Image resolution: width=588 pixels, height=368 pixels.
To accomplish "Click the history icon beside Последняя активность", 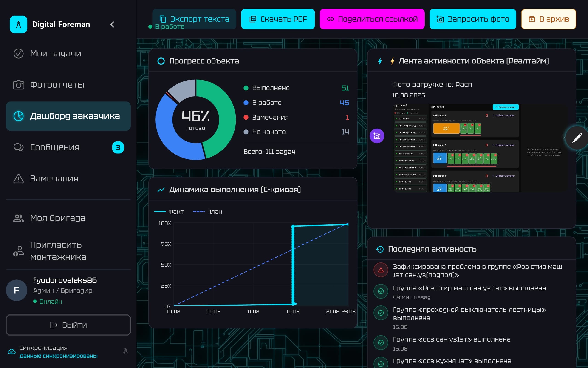I will [x=380, y=249].
